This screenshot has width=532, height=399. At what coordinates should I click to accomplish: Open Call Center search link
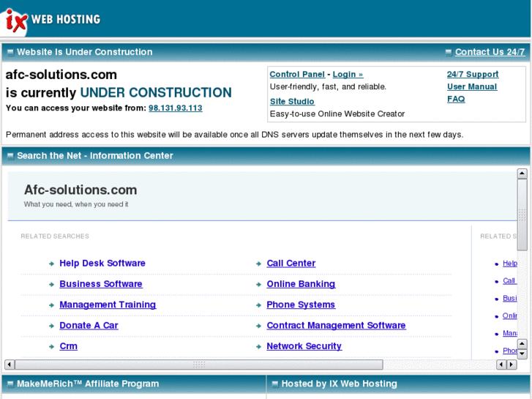291,263
